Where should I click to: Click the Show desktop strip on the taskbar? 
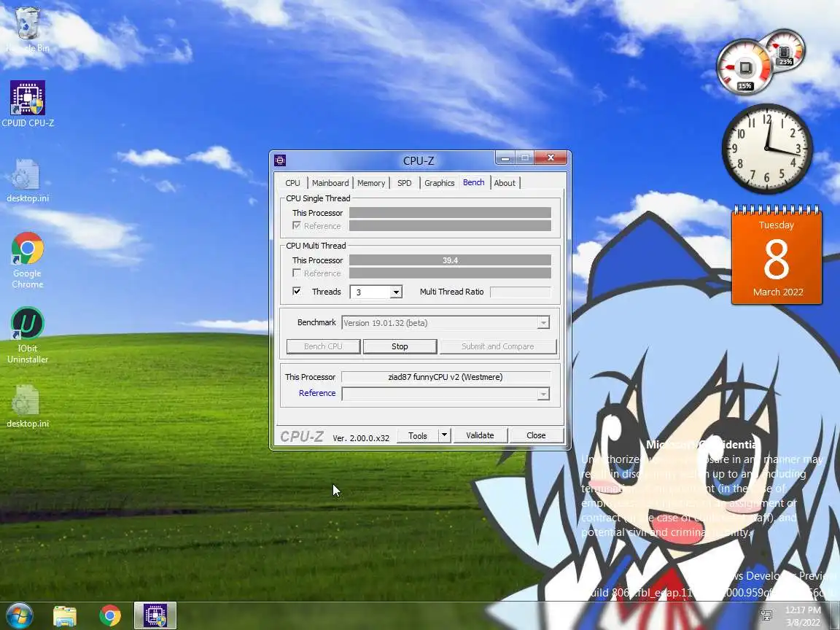coord(835,616)
